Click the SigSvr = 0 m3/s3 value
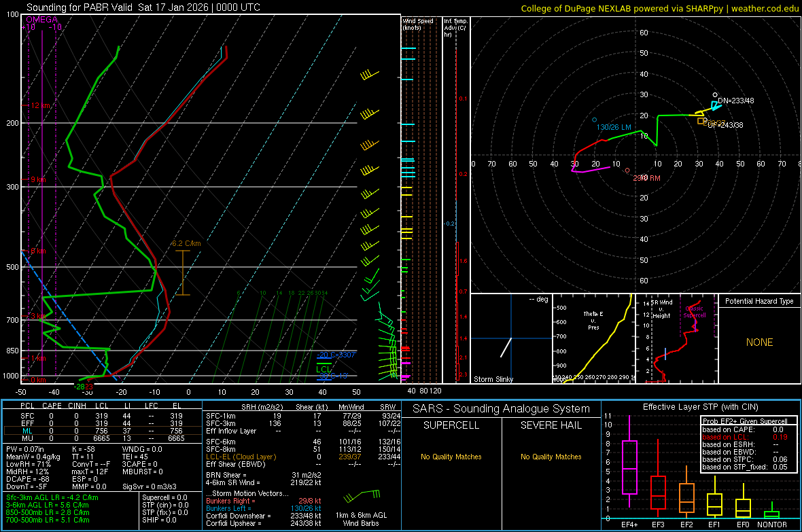The image size is (802, 532). (x=150, y=486)
